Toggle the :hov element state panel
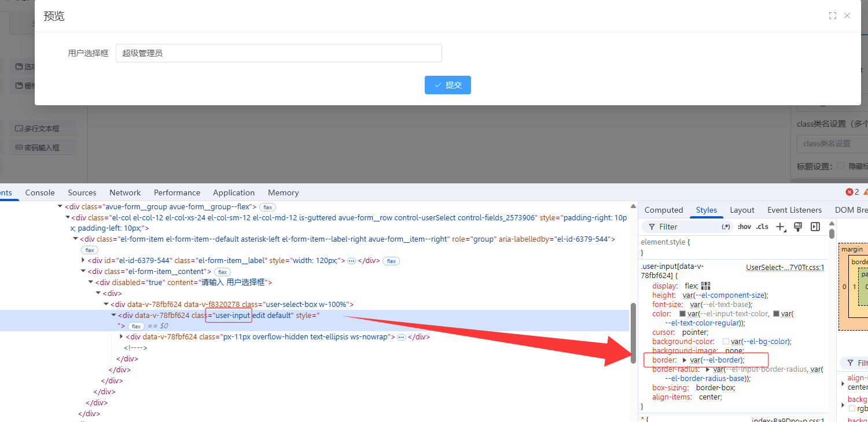Image resolution: width=868 pixels, height=422 pixels. click(744, 227)
